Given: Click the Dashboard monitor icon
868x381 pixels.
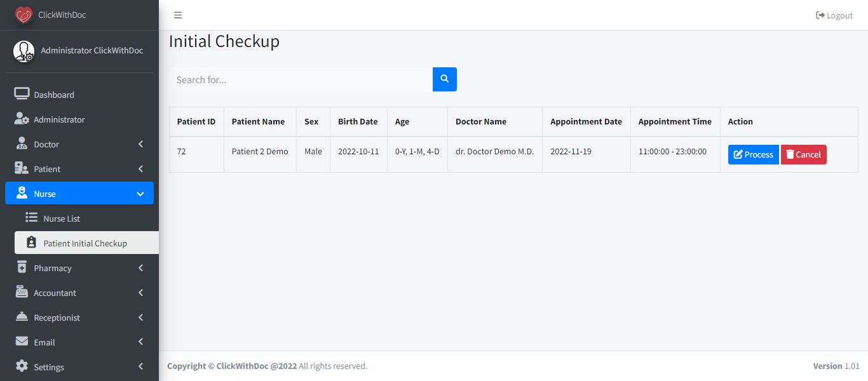Looking at the screenshot, I should [x=22, y=95].
